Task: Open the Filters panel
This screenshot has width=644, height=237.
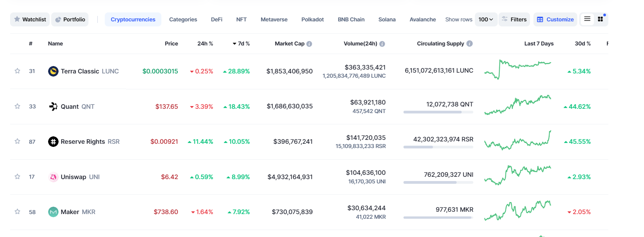Action: [514, 19]
